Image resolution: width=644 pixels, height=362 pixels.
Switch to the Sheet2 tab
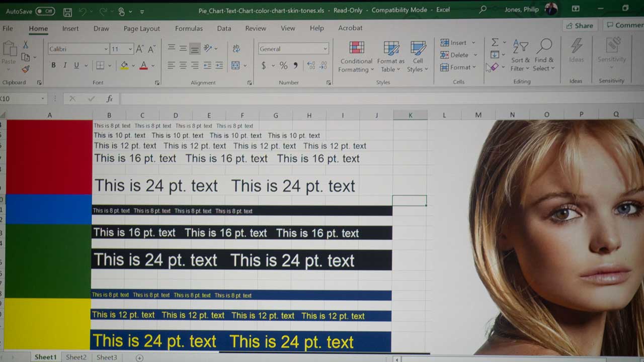point(76,357)
